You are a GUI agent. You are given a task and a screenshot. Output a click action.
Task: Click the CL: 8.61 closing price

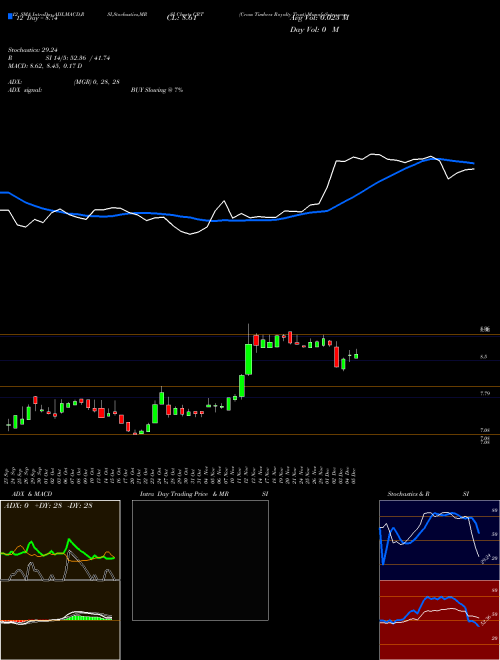(x=181, y=19)
